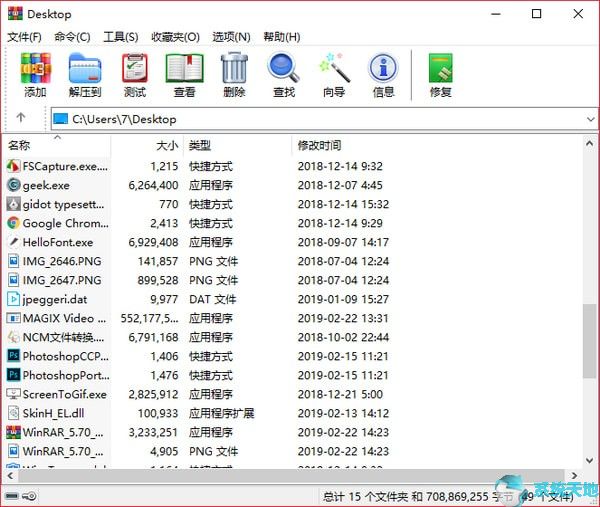
Task: Click the status bar total 708,869,255 text
Action: coord(457,497)
